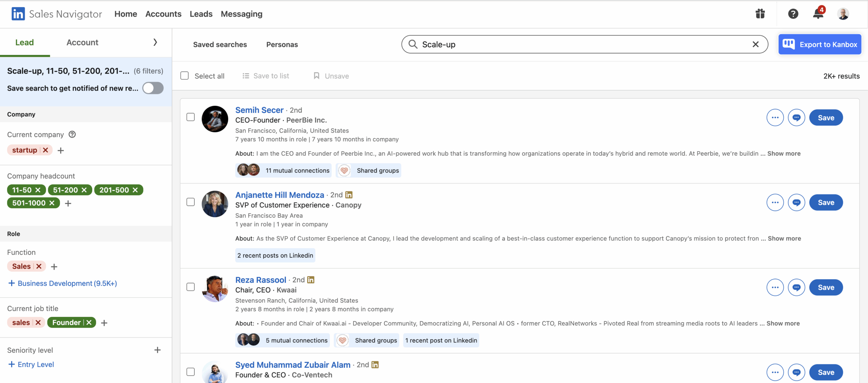Save Anjanette Hill Mendoza as a lead

pyautogui.click(x=826, y=203)
